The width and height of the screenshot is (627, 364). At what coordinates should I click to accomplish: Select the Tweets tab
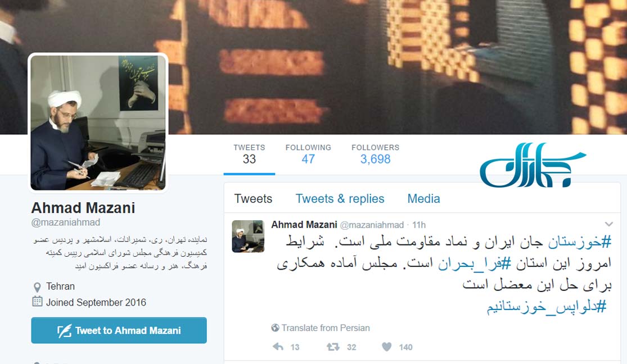(253, 199)
